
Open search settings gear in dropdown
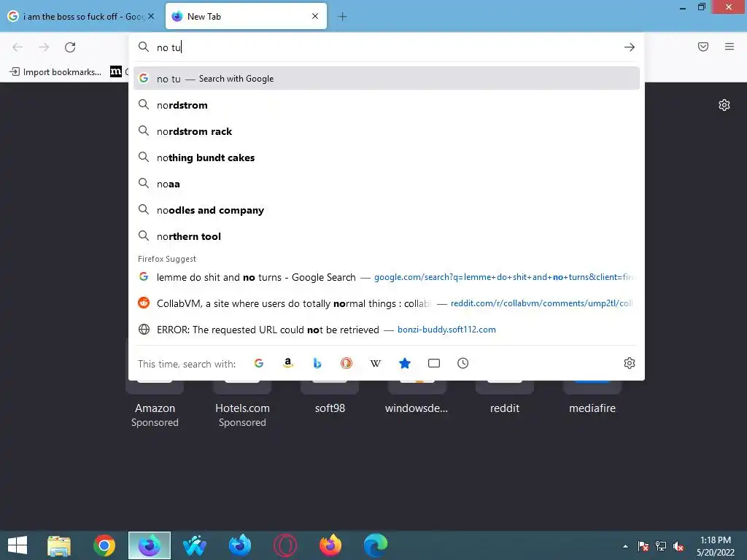pos(630,363)
